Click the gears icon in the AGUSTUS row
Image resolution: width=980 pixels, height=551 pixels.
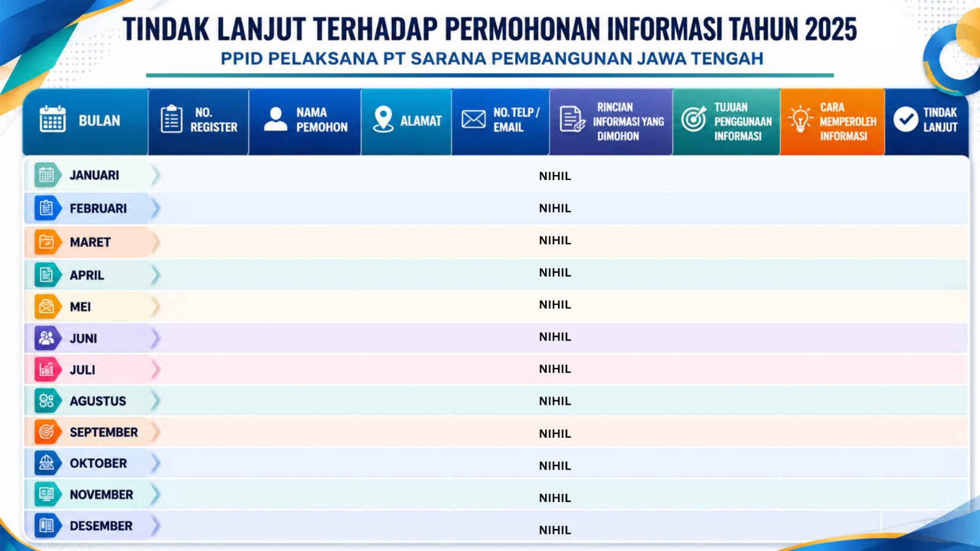(46, 401)
